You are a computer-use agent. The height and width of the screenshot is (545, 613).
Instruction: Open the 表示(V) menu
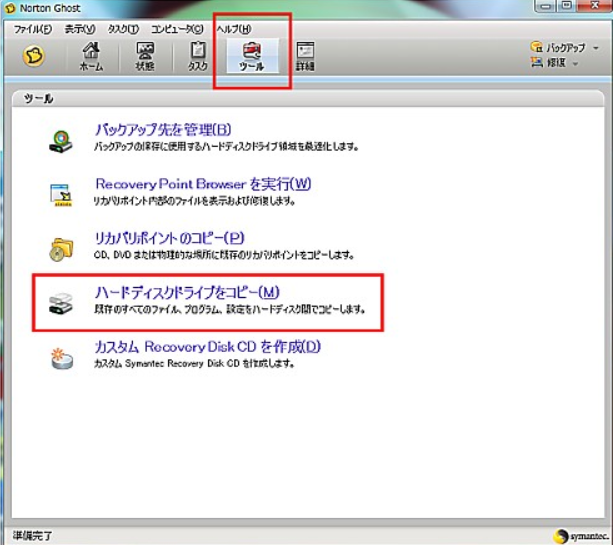80,29
